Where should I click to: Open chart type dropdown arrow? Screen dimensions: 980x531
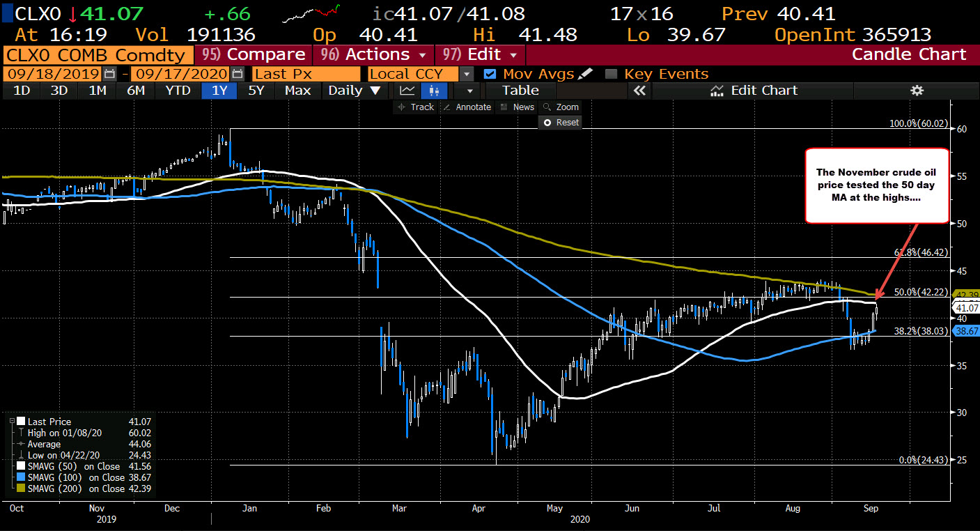[x=470, y=91]
